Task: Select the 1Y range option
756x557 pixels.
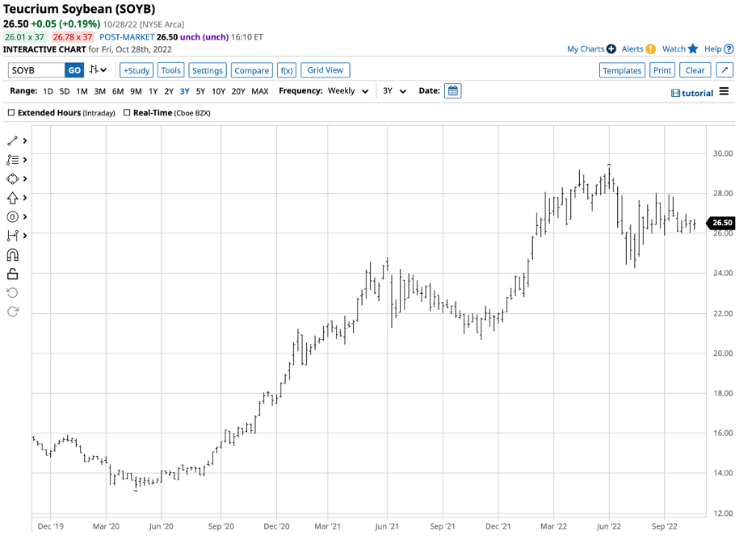Action: [x=153, y=91]
